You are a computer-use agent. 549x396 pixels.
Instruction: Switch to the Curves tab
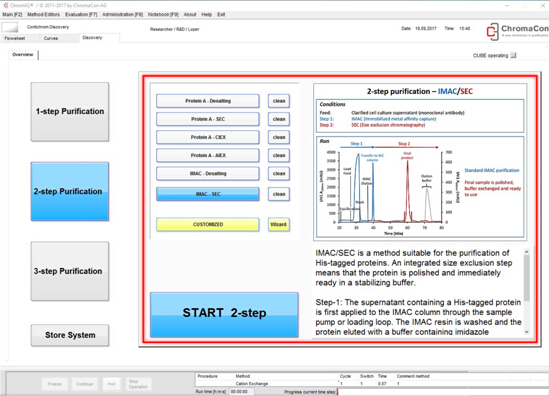coord(51,38)
